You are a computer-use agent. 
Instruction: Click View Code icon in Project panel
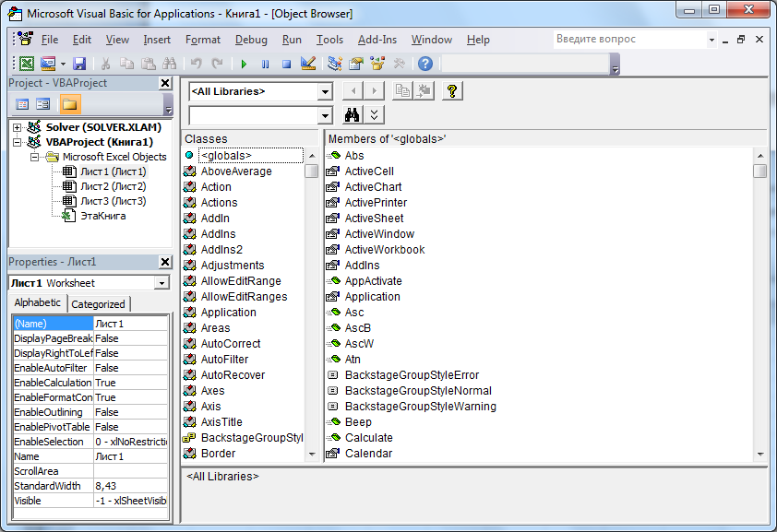pyautogui.click(x=22, y=104)
